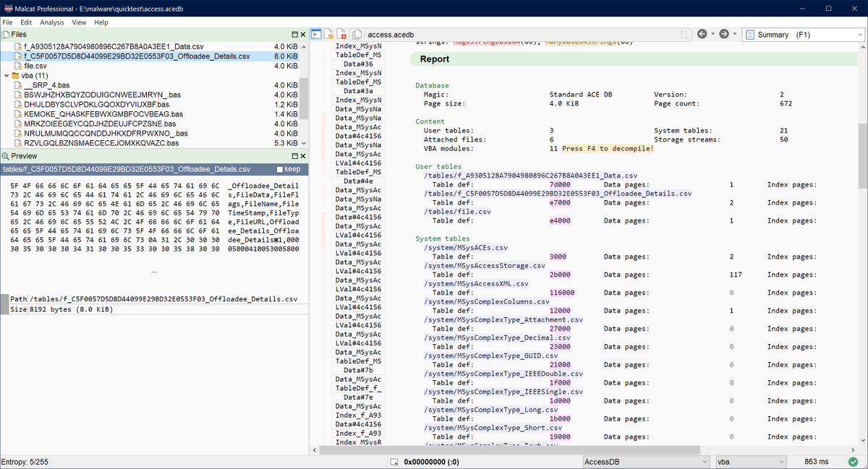Open the vba dropdown in status bar
Image resolution: width=868 pixels, height=469 pixels.
pos(751,462)
